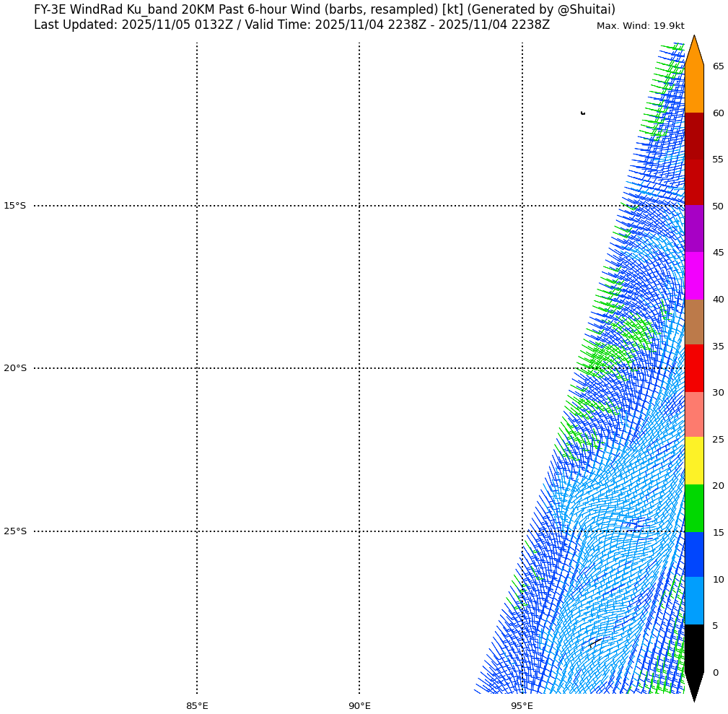The width and height of the screenshot is (728, 714).
Task: Click the green wind barbs near 20°S
Action: (x=606, y=357)
